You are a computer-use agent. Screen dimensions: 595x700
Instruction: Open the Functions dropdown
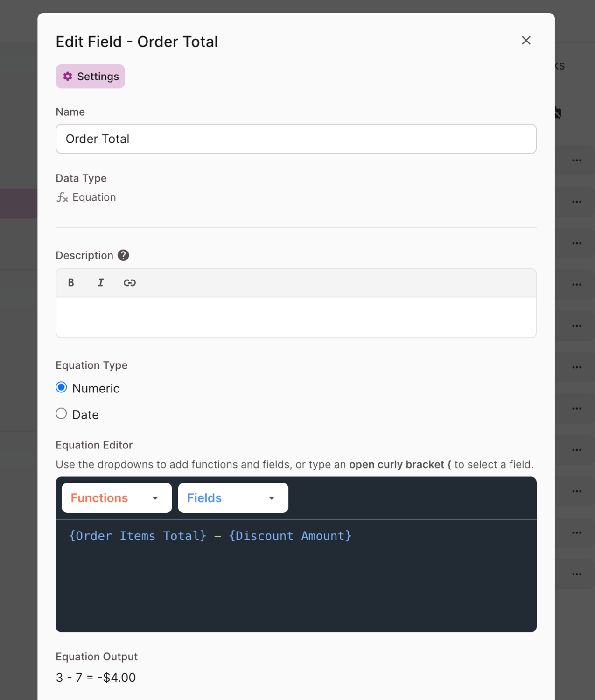[116, 497]
